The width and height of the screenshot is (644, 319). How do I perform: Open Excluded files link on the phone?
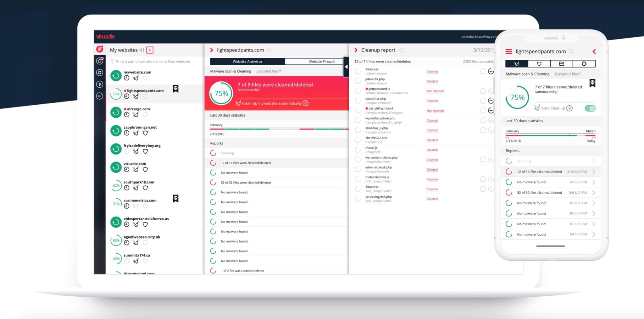coord(567,74)
